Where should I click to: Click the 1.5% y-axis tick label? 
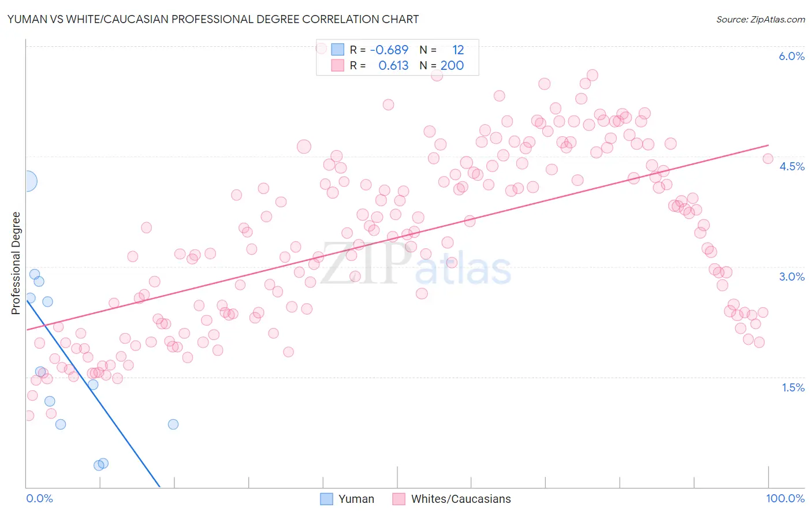tap(793, 387)
